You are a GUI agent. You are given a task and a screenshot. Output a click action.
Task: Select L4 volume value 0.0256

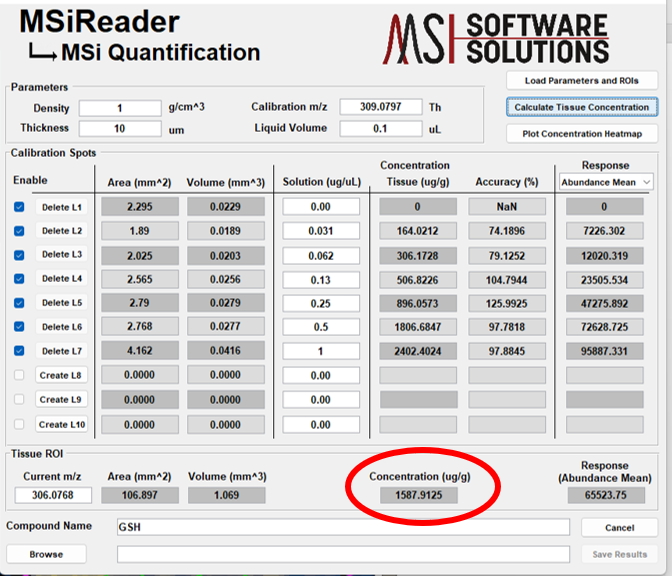pyautogui.click(x=226, y=279)
